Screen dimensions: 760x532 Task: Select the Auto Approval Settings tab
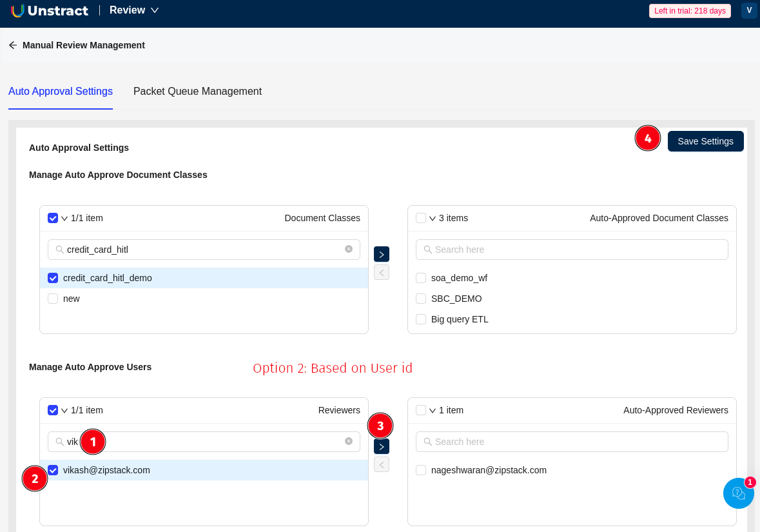(x=61, y=92)
